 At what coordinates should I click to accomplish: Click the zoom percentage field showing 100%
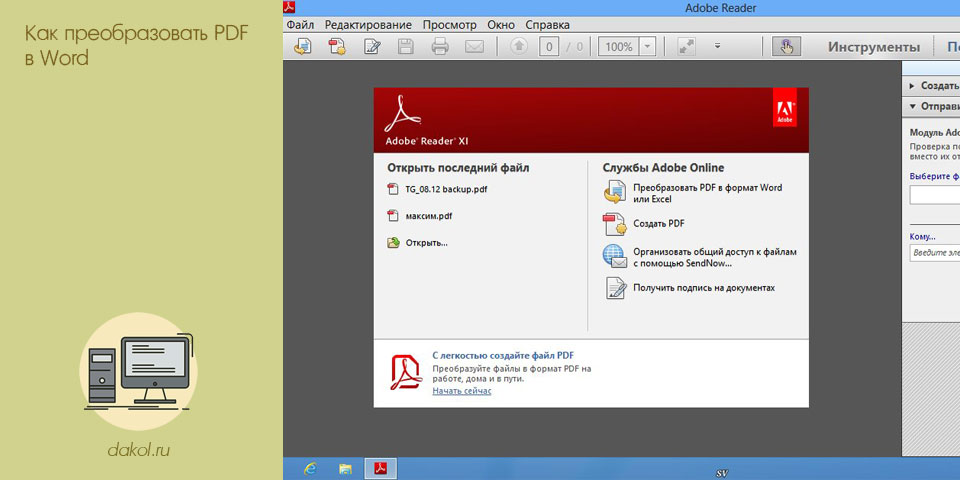(619, 47)
